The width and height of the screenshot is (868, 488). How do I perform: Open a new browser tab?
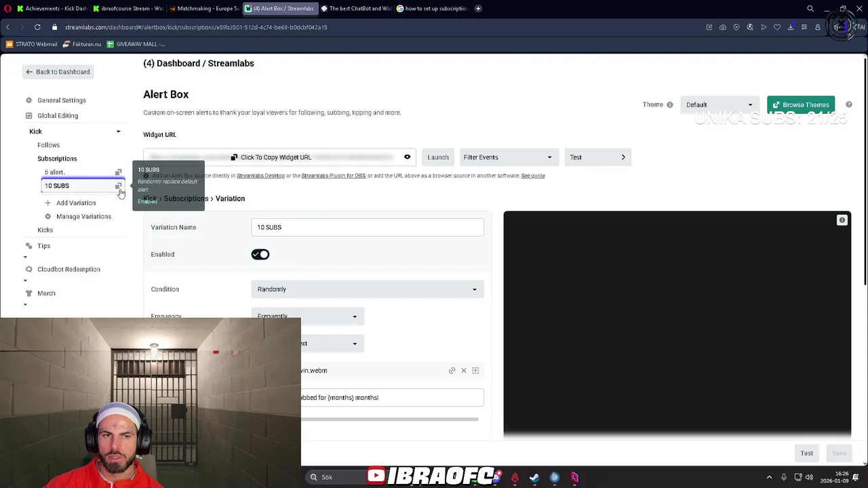478,9
